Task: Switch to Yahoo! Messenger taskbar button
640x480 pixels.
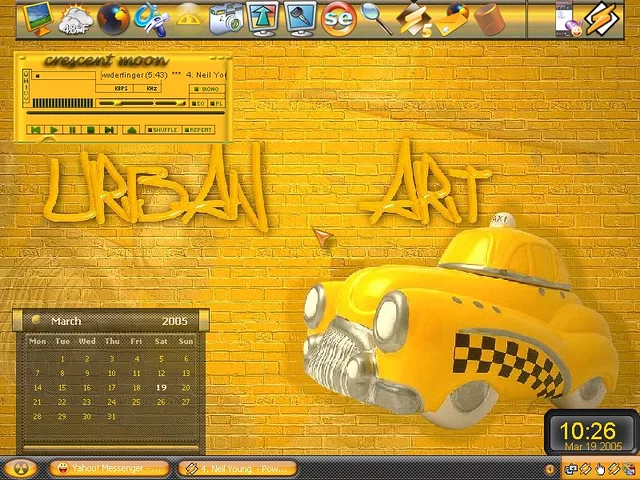Action: 109,468
